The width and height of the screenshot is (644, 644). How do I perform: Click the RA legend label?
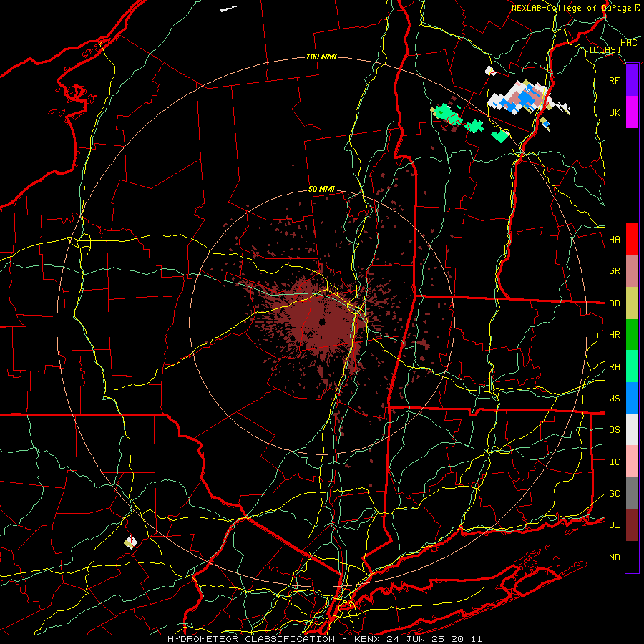615,367
